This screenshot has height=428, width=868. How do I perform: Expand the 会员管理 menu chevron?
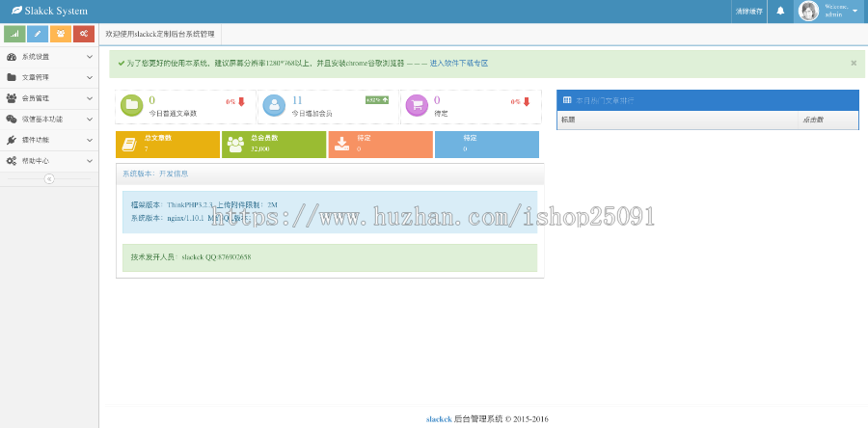pos(90,98)
